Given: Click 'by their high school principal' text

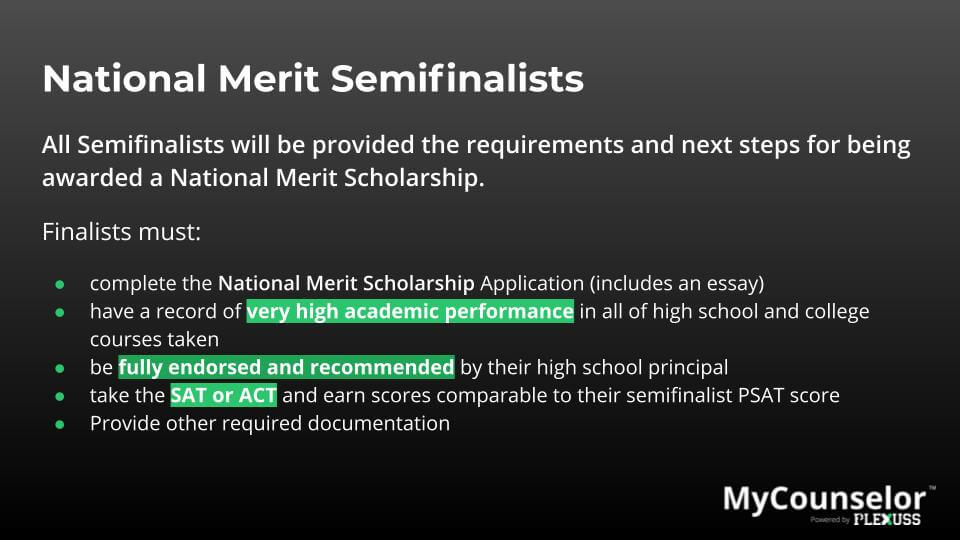Looking at the screenshot, I should 594,367.
